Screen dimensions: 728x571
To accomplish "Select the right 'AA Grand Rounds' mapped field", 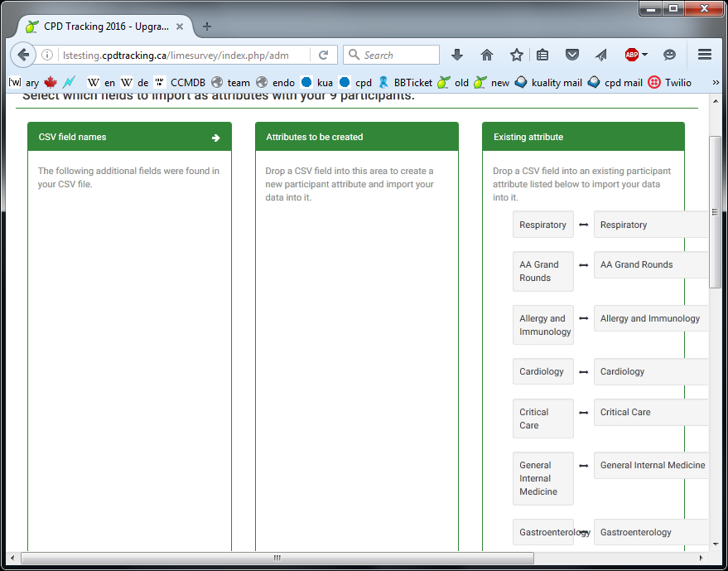I will point(651,265).
